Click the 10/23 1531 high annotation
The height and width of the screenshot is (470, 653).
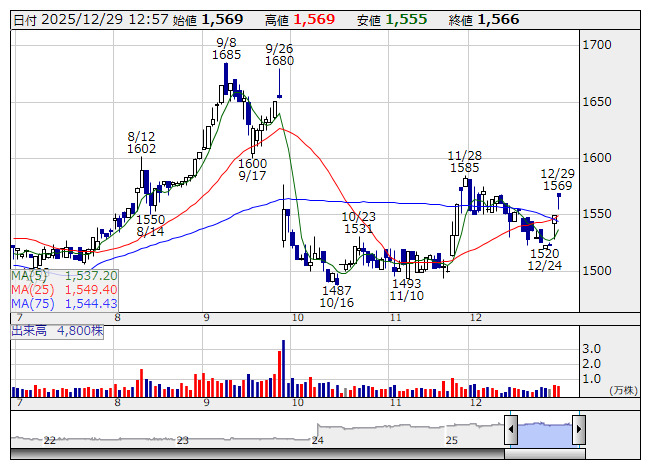click(x=359, y=222)
